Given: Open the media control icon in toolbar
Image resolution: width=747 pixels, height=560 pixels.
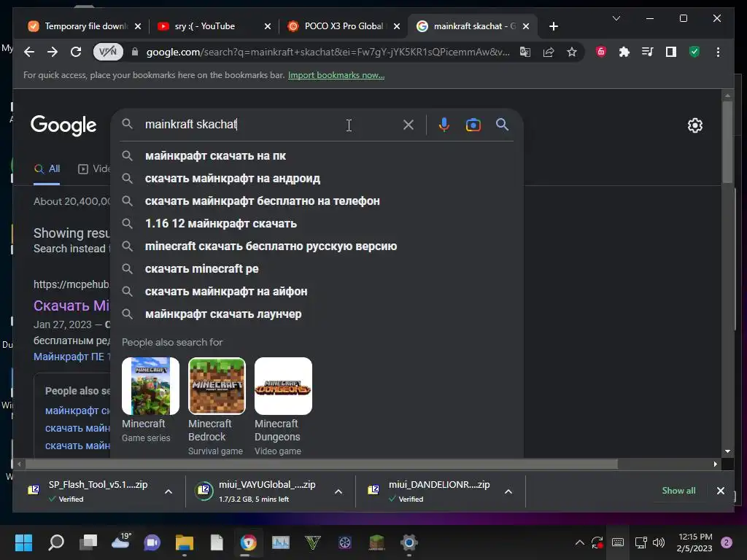Looking at the screenshot, I should [648, 52].
